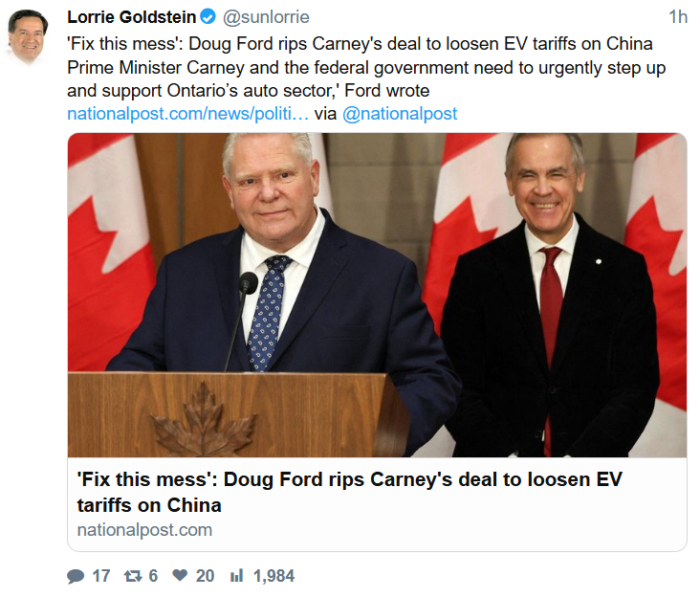Open the @sunlorrie handle link
700x598 pixels.
266,17
